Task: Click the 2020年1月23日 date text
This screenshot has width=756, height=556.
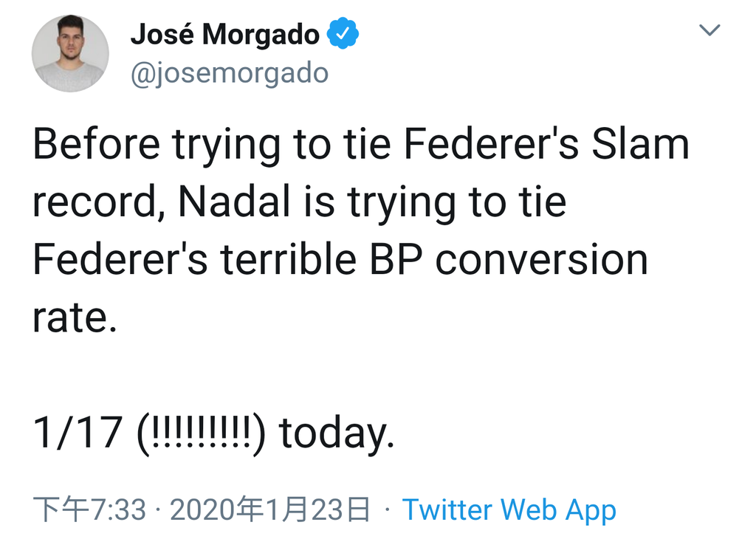Action: pos(270,509)
